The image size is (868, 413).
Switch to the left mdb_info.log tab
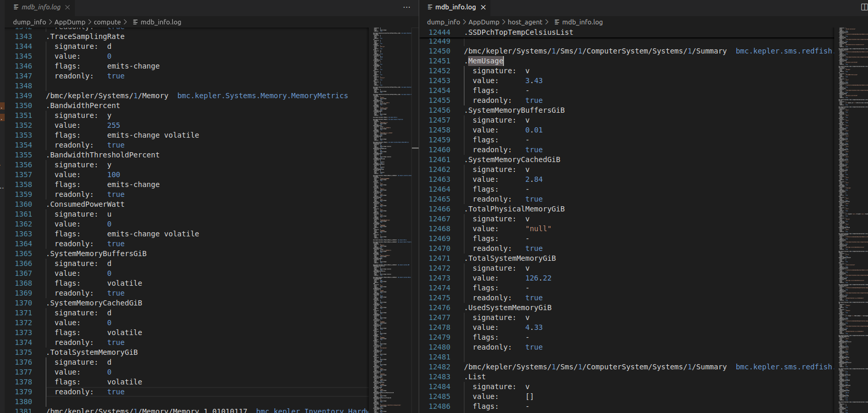[41, 7]
